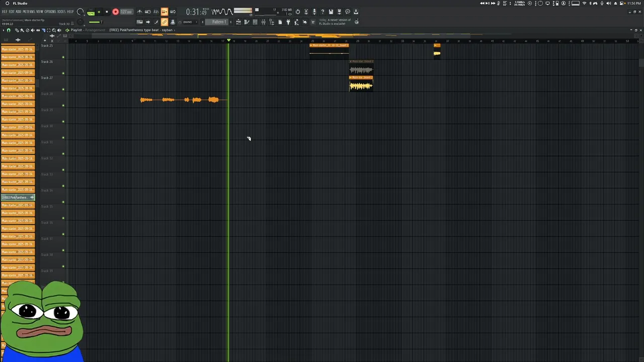Click the stop transport button
Viewport: 644px width, 362px height.
point(107,12)
